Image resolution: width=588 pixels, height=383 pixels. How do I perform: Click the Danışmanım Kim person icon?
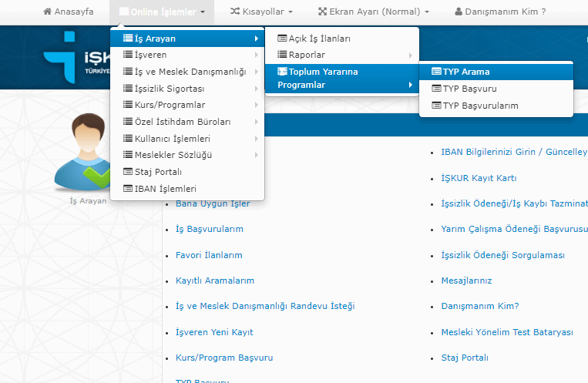459,12
